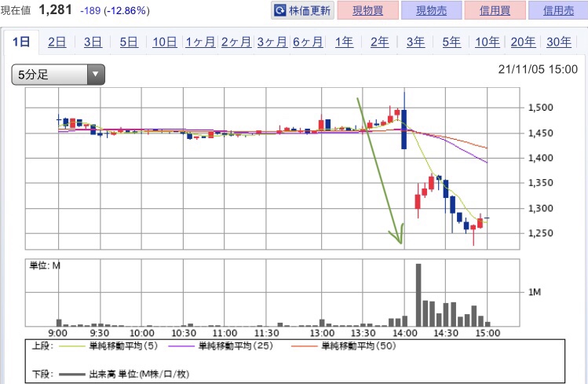Select the 1日 chart tab
The image size is (588, 384).
(x=21, y=42)
